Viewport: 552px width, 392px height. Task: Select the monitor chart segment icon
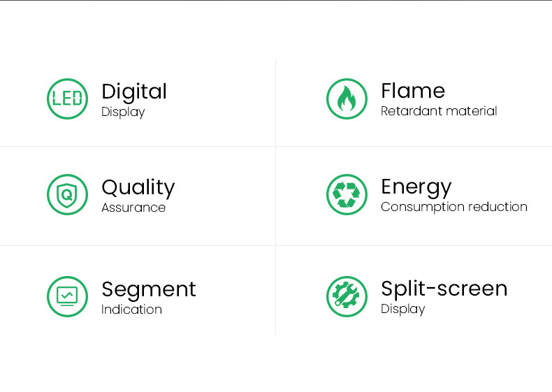[x=67, y=296]
